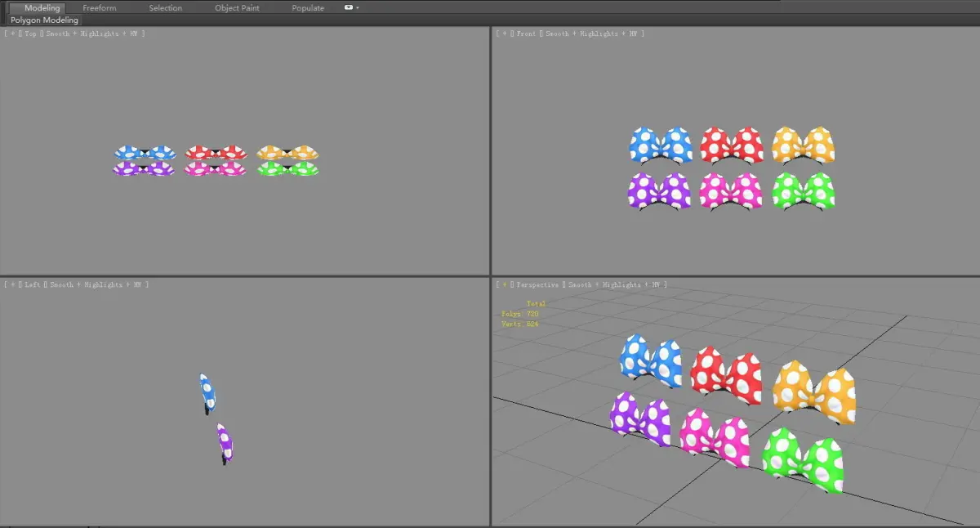The image size is (980, 528).
Task: Click the 'Total' statistics label
Action: [x=536, y=304]
